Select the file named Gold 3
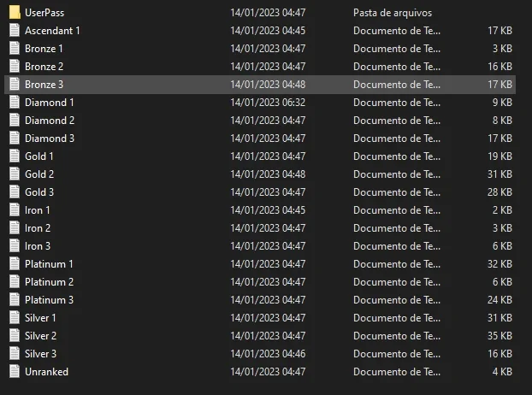 point(39,192)
